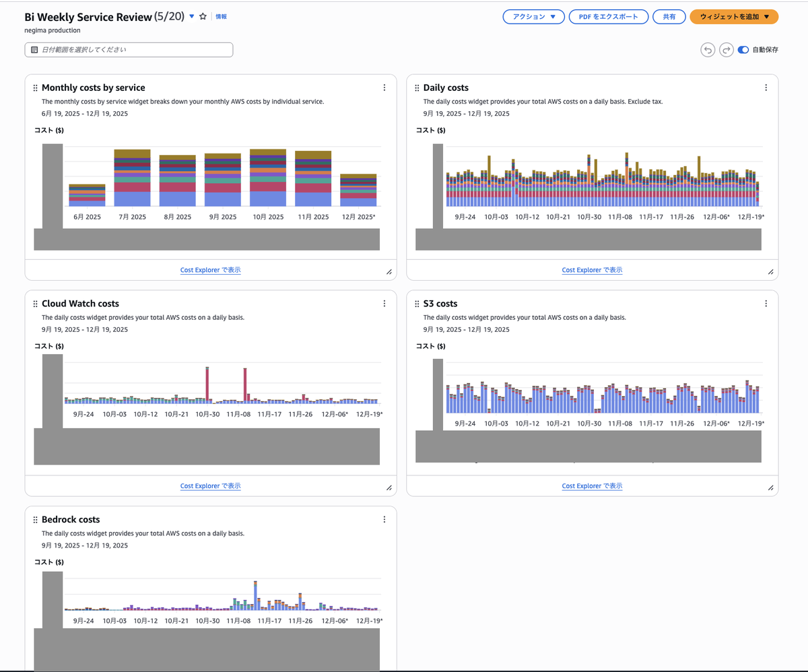Open Cost Explorer link under Daily costs widget
The width and height of the screenshot is (808, 672).
(x=592, y=270)
